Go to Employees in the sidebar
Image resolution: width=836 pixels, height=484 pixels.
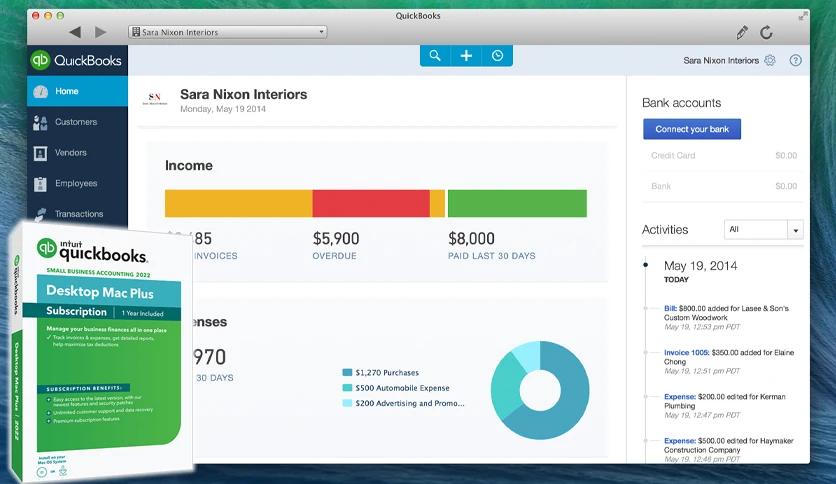pyautogui.click(x=76, y=184)
